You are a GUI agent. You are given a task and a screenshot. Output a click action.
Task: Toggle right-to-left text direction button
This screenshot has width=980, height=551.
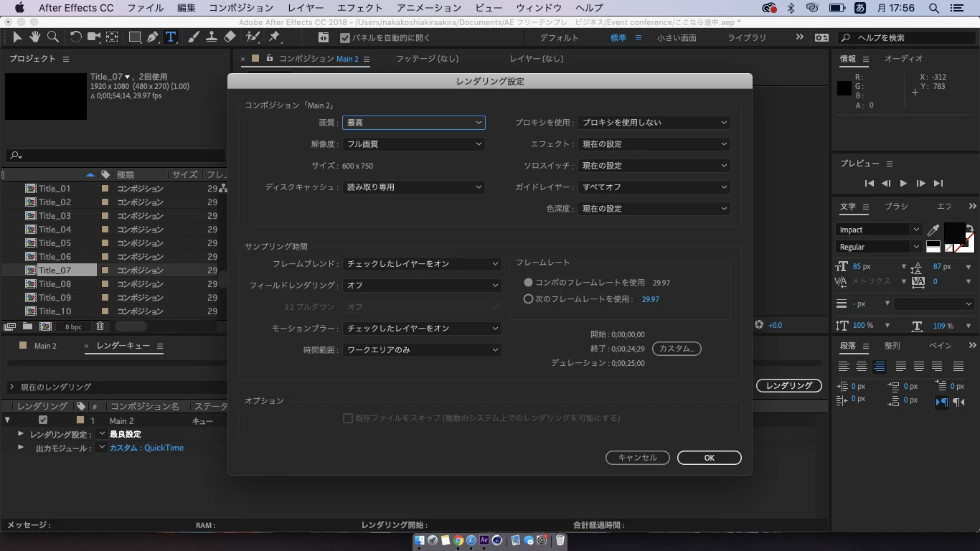(958, 402)
